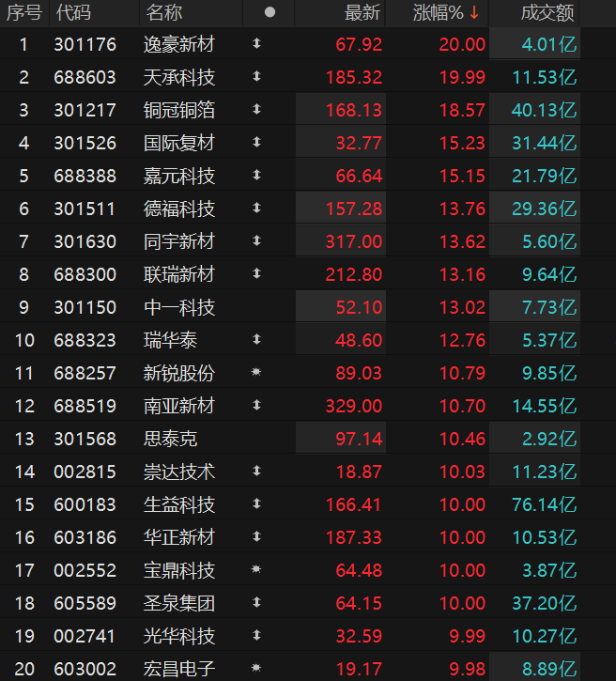Click change percentage 15.23

click(x=462, y=143)
